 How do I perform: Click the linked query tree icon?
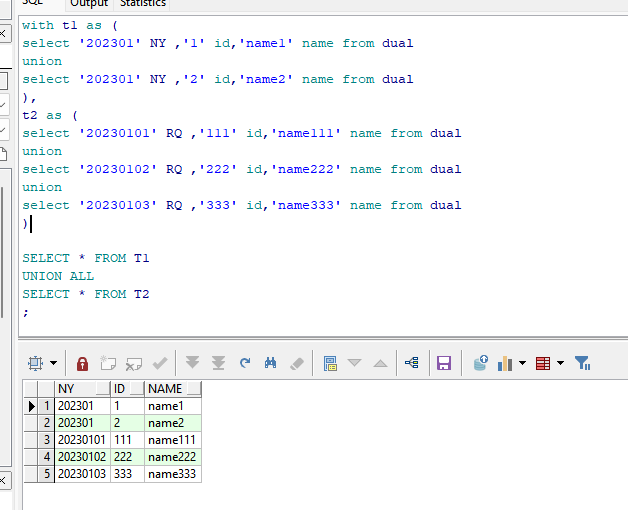[x=411, y=363]
